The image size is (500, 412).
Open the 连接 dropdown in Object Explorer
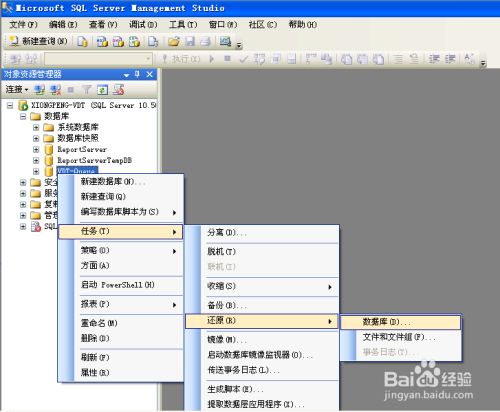pos(17,89)
